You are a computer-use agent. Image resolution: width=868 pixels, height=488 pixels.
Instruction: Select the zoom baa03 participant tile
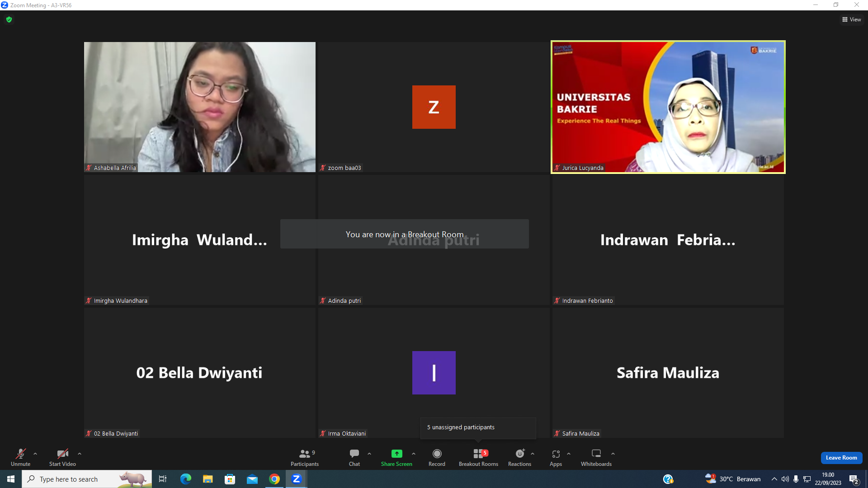[x=434, y=107]
